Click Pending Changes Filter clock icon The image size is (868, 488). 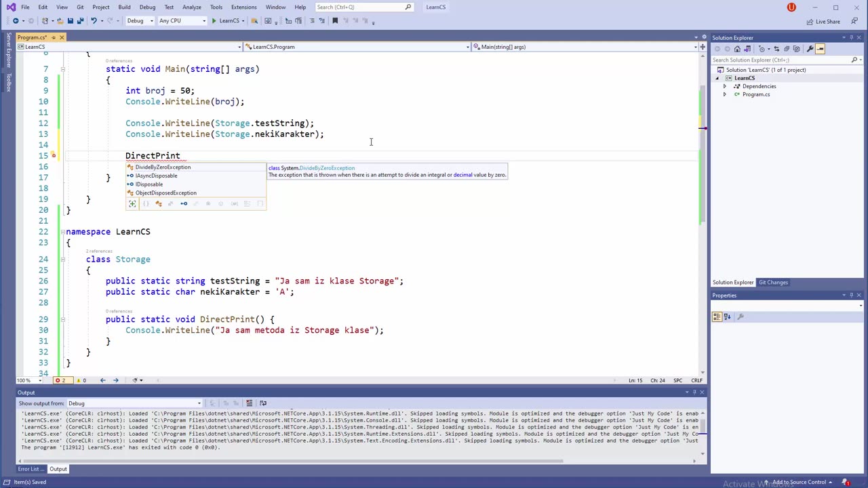(x=763, y=49)
